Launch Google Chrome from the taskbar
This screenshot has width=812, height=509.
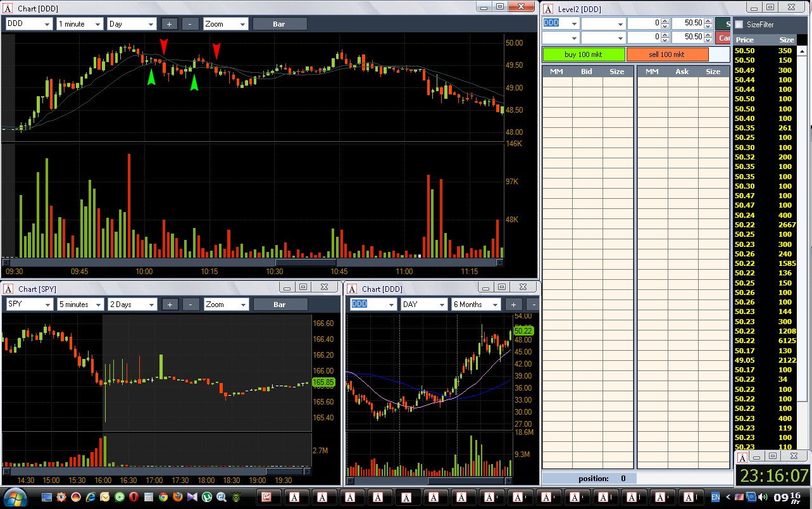[x=163, y=497]
